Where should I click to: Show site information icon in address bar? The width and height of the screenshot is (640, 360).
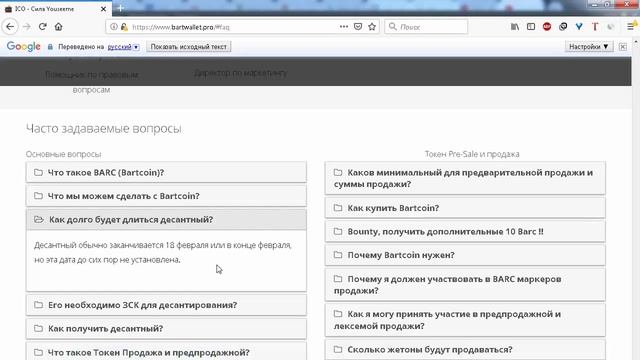(114, 27)
